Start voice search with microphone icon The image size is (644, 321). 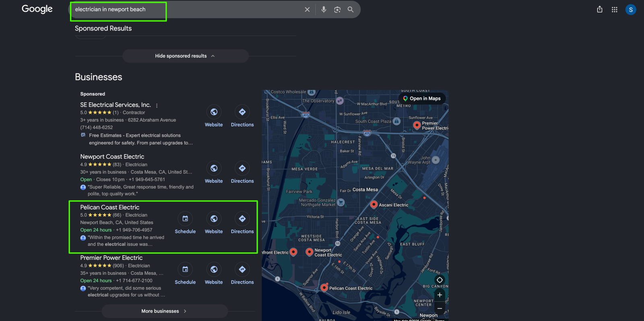click(324, 9)
